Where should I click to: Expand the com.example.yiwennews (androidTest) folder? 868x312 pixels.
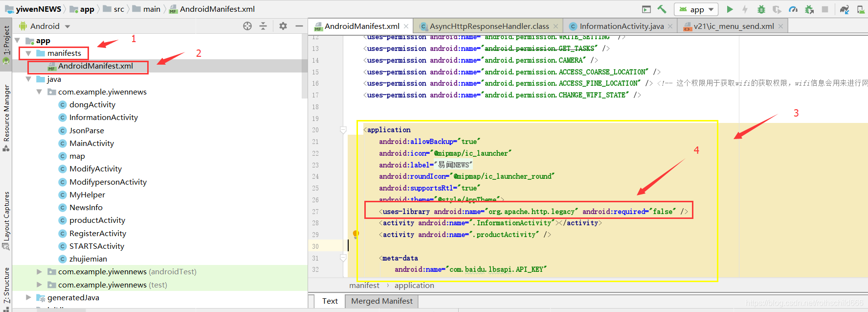pyautogui.click(x=39, y=271)
